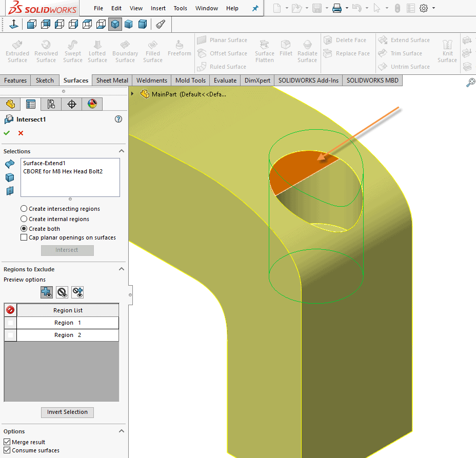Choose Trim Surface command
The height and width of the screenshot is (458, 476).
point(400,53)
